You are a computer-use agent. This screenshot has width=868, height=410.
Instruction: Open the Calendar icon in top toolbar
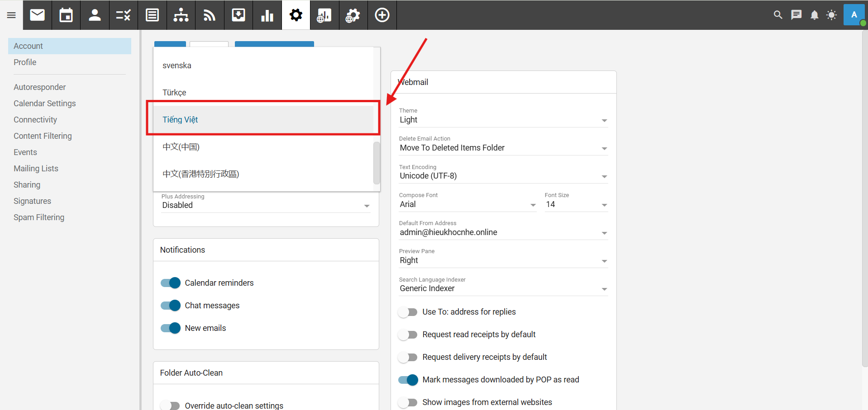[x=66, y=15]
